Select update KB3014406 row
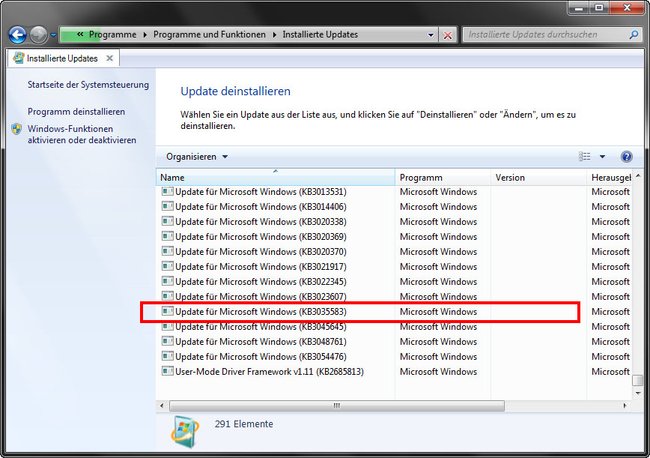Screen dimensions: 650x458 (x=395, y=207)
